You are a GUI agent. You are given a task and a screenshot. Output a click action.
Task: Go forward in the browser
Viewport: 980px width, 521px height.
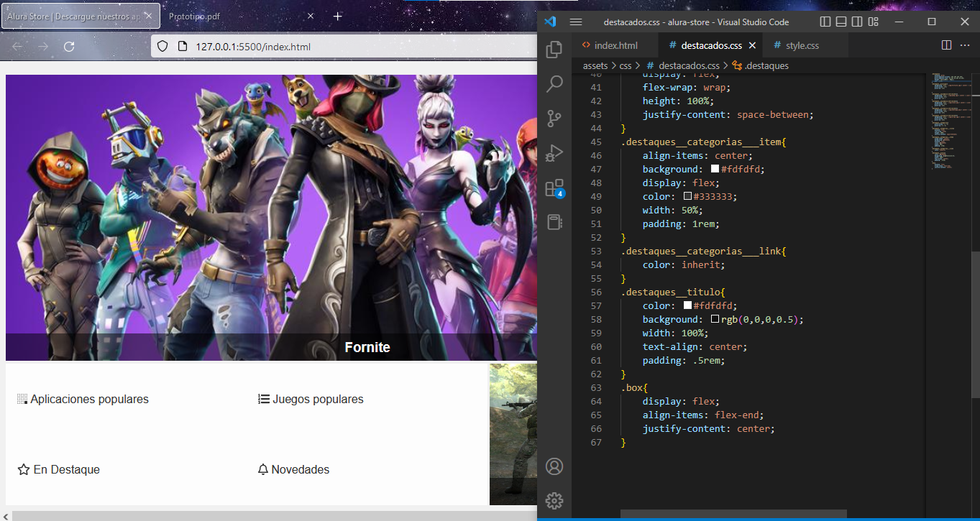point(43,47)
